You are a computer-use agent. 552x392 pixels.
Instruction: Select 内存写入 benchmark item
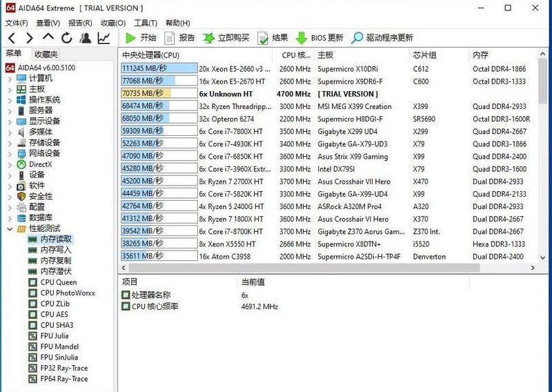pyautogui.click(x=50, y=250)
